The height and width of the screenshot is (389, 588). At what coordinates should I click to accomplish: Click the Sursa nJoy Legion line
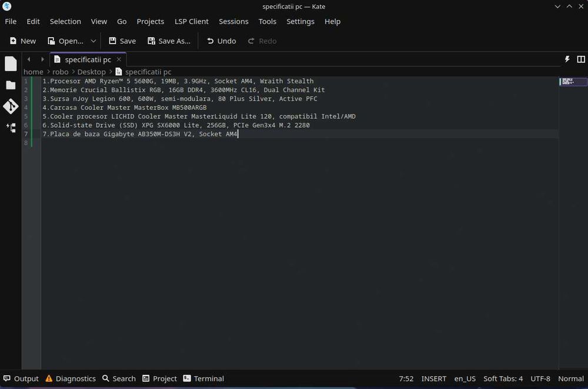click(179, 99)
